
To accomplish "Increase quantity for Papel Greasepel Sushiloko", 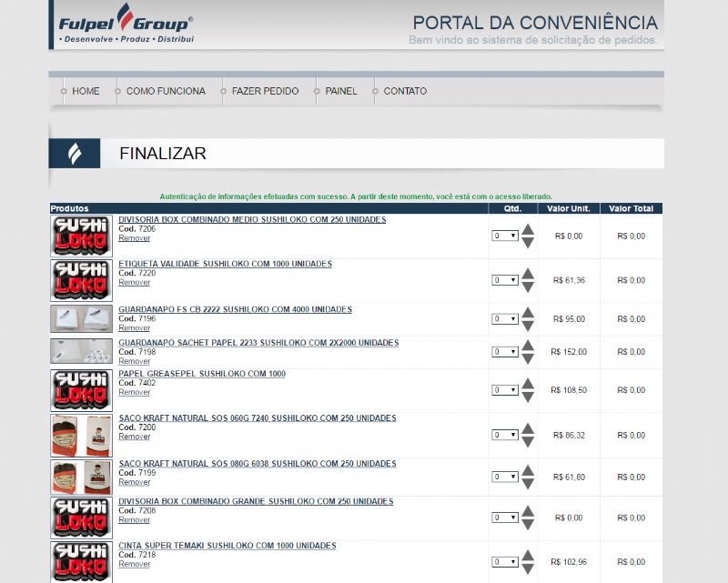I will click(x=528, y=384).
